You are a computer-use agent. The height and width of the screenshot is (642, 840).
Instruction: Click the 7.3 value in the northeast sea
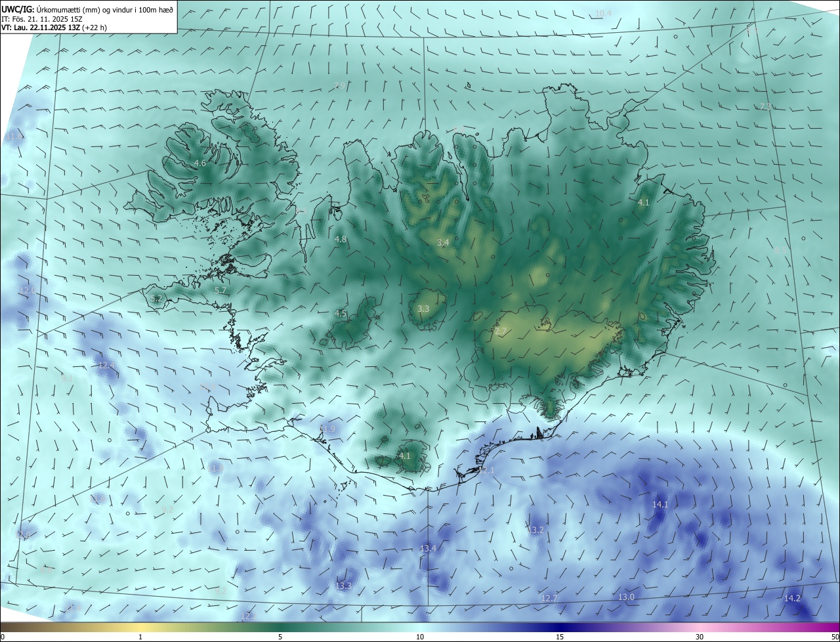[x=765, y=107]
